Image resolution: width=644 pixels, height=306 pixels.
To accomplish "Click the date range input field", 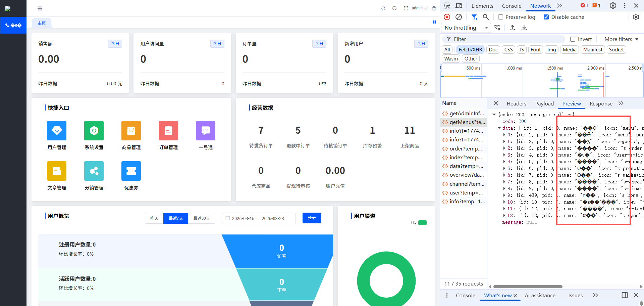I will (x=259, y=218).
